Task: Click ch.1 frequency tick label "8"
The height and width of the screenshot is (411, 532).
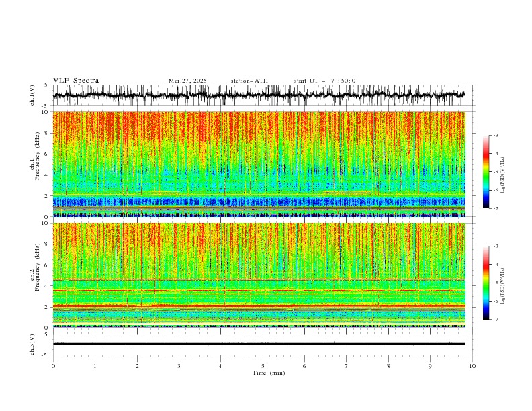Action: pyautogui.click(x=47, y=133)
